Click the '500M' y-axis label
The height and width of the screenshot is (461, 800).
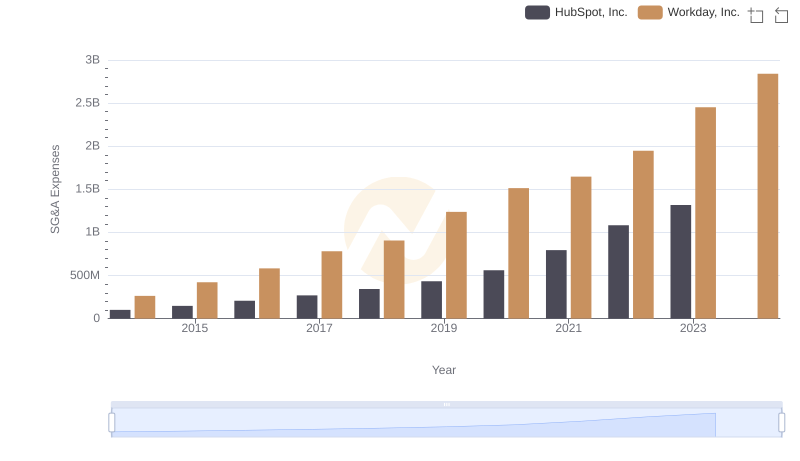tap(85, 275)
